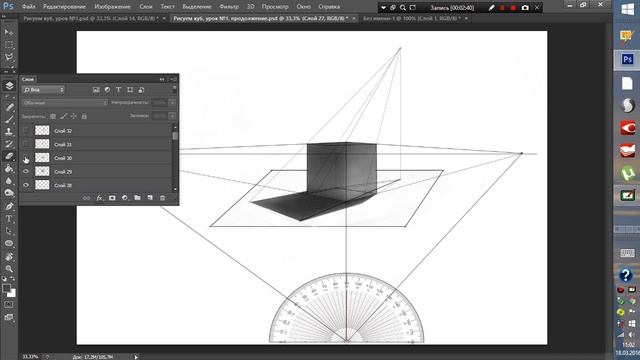Link layers in Layers panel footer

[87, 198]
